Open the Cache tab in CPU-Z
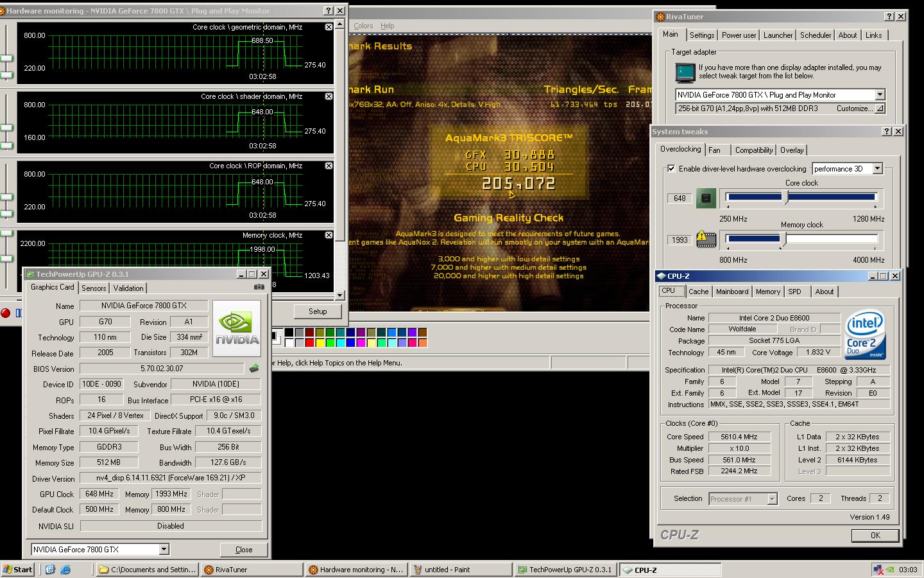The image size is (924, 578). [698, 292]
